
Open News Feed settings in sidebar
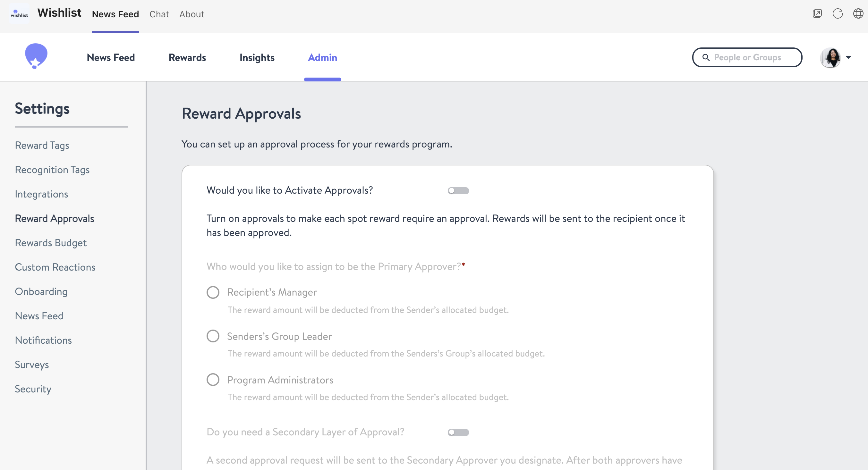point(39,316)
